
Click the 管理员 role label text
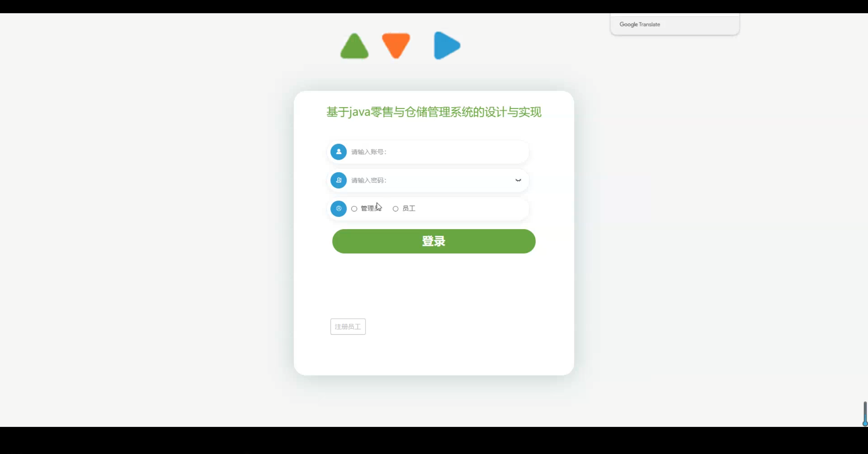[x=369, y=208]
